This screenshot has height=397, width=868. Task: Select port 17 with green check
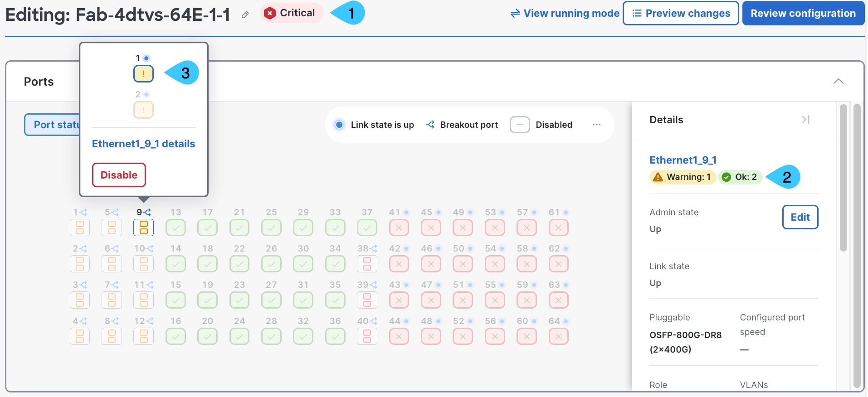coord(207,228)
